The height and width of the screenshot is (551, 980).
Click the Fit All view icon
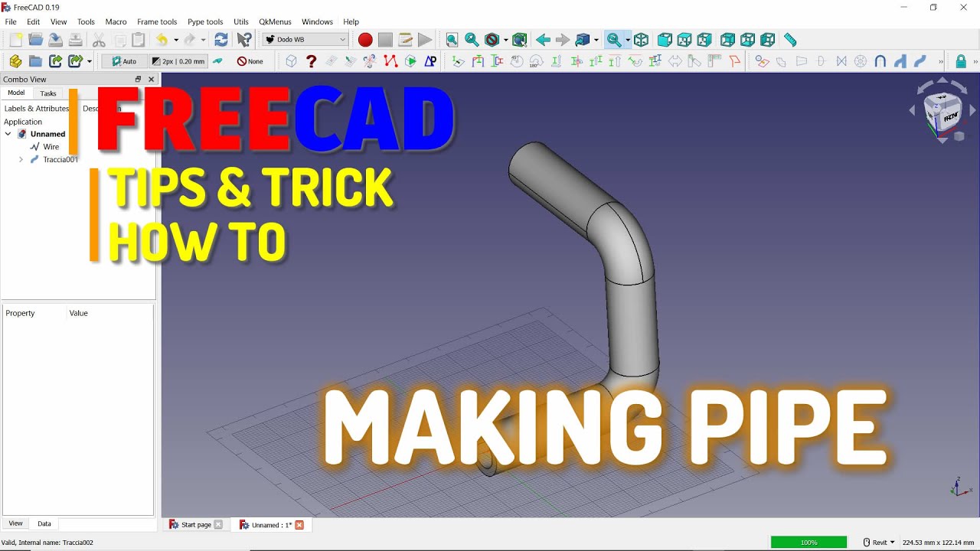[x=452, y=40]
